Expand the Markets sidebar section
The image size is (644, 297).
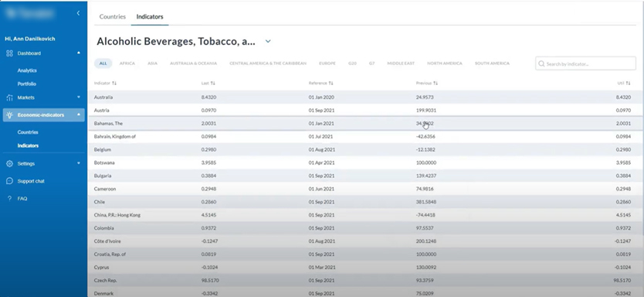tap(79, 97)
